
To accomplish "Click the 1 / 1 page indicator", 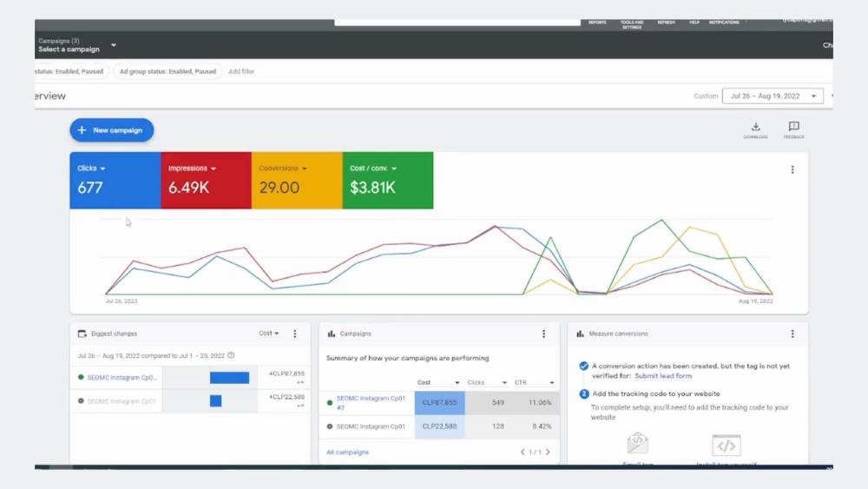I will coord(535,453).
